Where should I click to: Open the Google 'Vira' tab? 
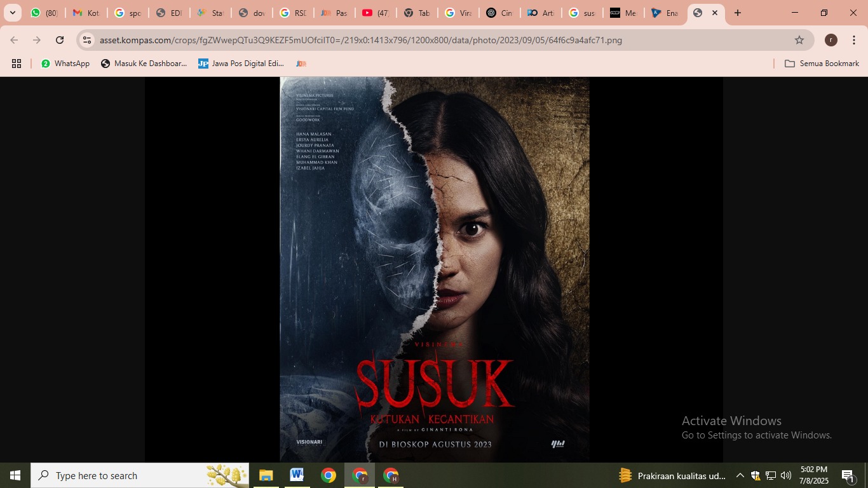click(458, 13)
